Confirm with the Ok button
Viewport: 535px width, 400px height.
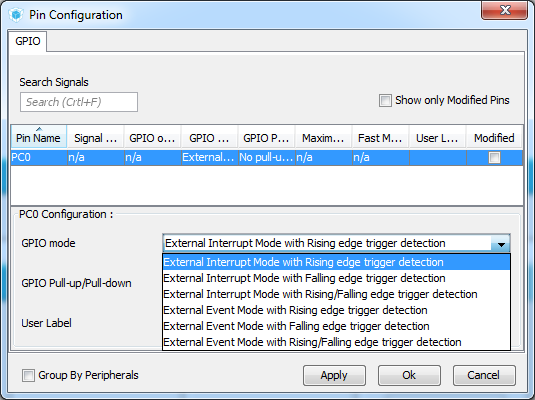coord(409,375)
